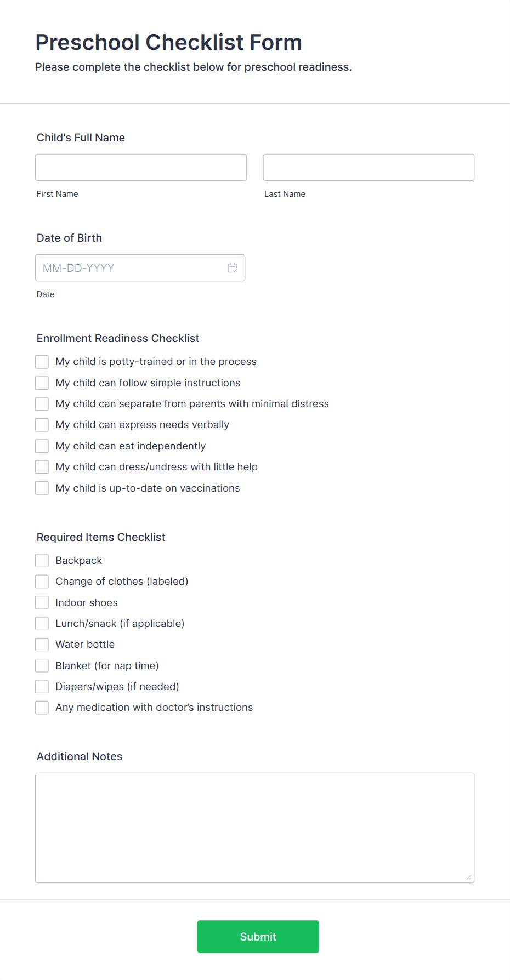Focus the MM-DD-YYYY date of birth field
This screenshot has width=510, height=980.
(140, 268)
